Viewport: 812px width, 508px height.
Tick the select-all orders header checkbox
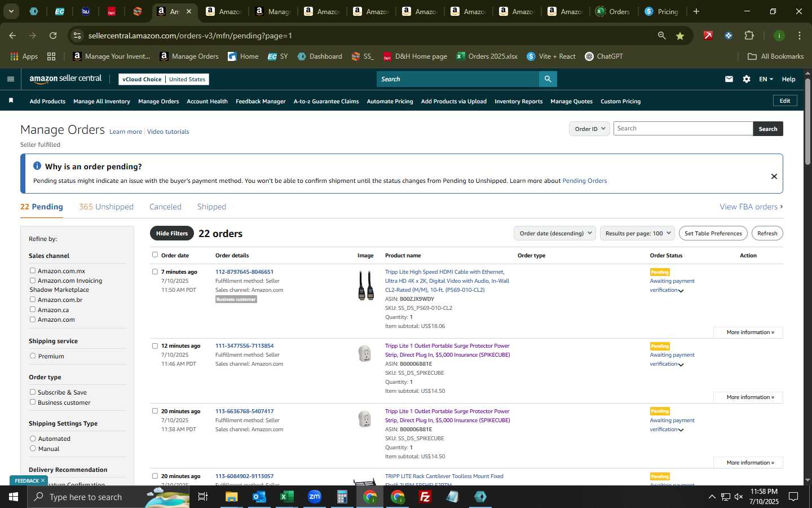coord(155,255)
